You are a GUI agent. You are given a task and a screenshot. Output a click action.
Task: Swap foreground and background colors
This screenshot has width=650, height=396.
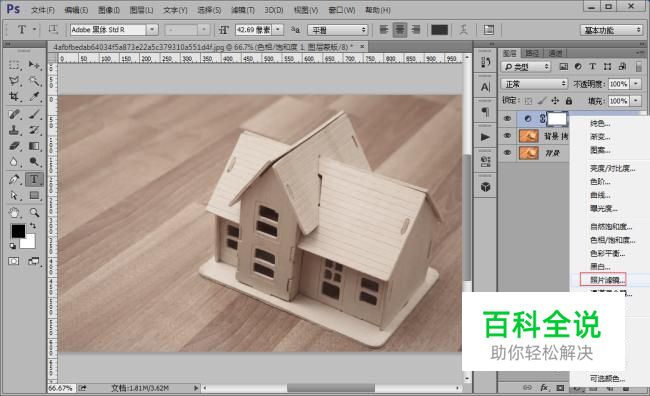[32, 226]
